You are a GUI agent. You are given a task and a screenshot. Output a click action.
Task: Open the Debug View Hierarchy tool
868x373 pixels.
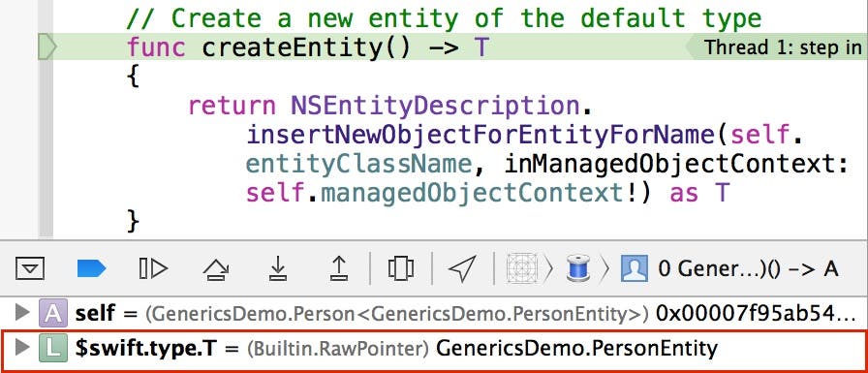(x=401, y=269)
